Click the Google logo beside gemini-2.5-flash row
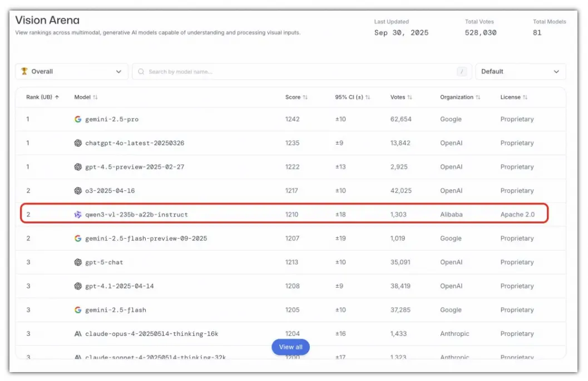 click(78, 310)
